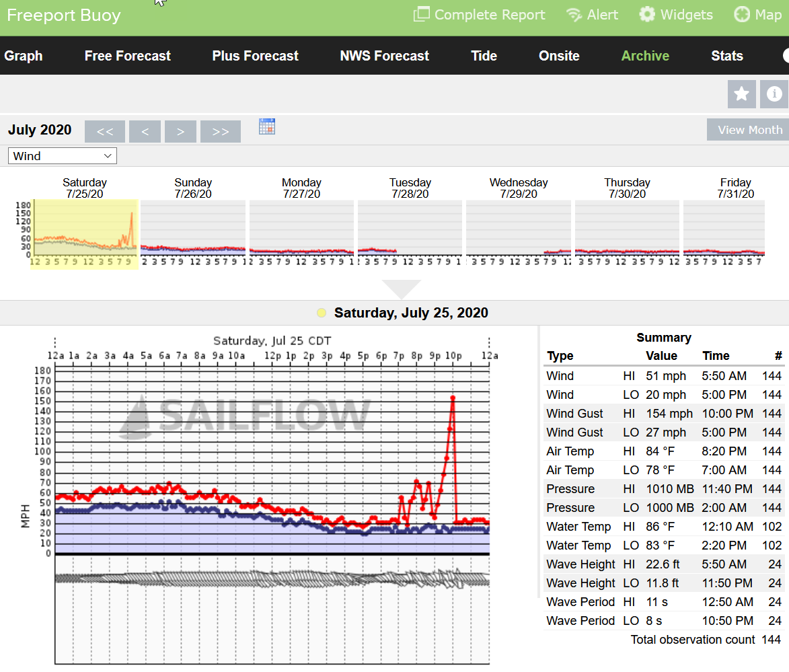
Task: Click the Wind HI 51 mph value
Action: (666, 376)
